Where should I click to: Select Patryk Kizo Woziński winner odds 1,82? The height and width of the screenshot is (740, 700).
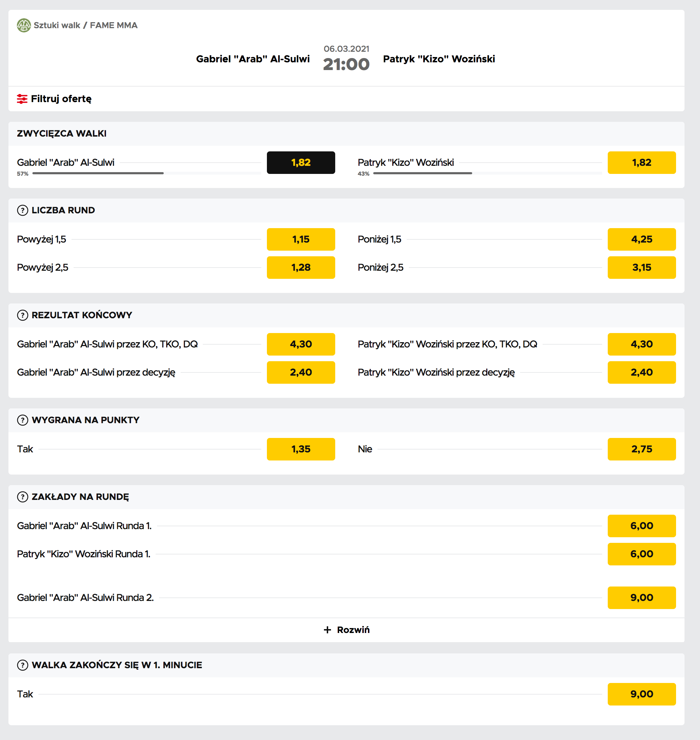642,163
